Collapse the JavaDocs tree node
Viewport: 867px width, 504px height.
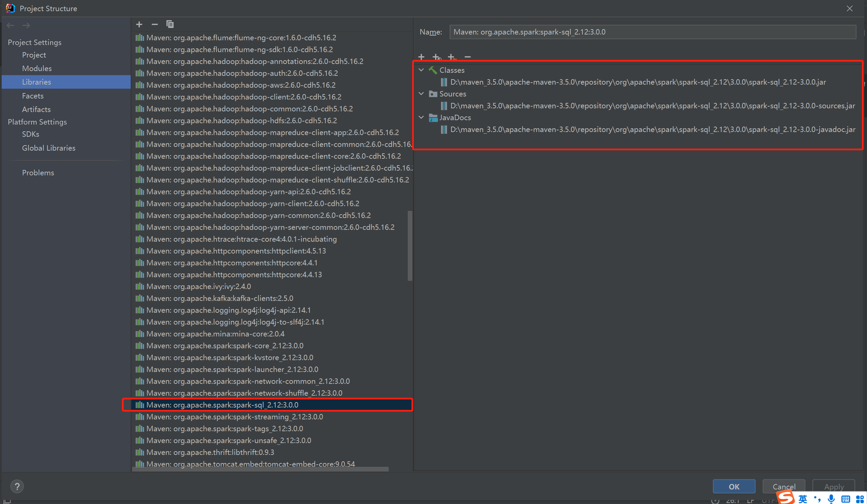[x=421, y=117]
